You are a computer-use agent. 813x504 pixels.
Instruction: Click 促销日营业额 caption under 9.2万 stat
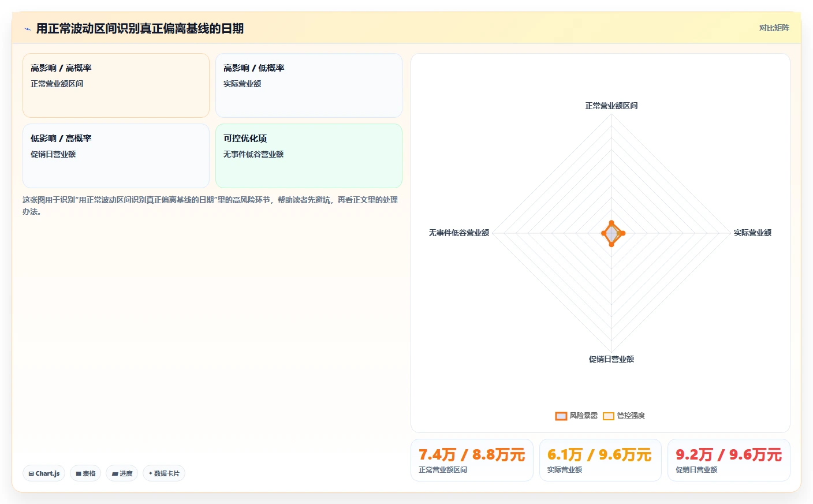[x=696, y=470]
